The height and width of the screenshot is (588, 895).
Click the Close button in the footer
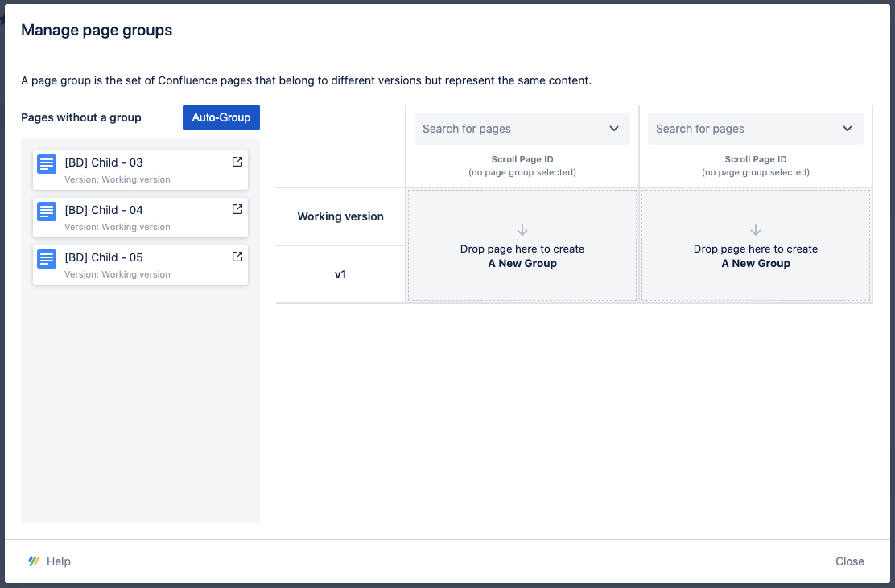(x=849, y=561)
